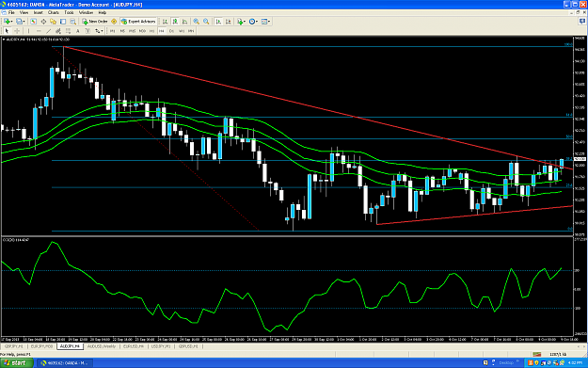Select the Text tool labeled A

[x=78, y=31]
